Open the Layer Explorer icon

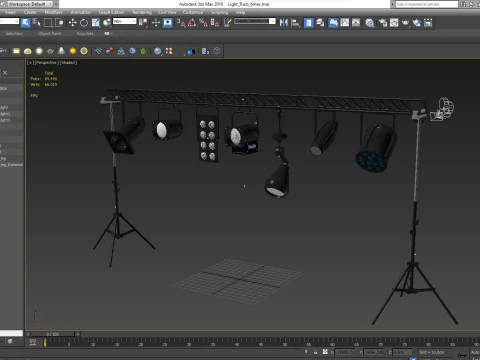(x=320, y=23)
